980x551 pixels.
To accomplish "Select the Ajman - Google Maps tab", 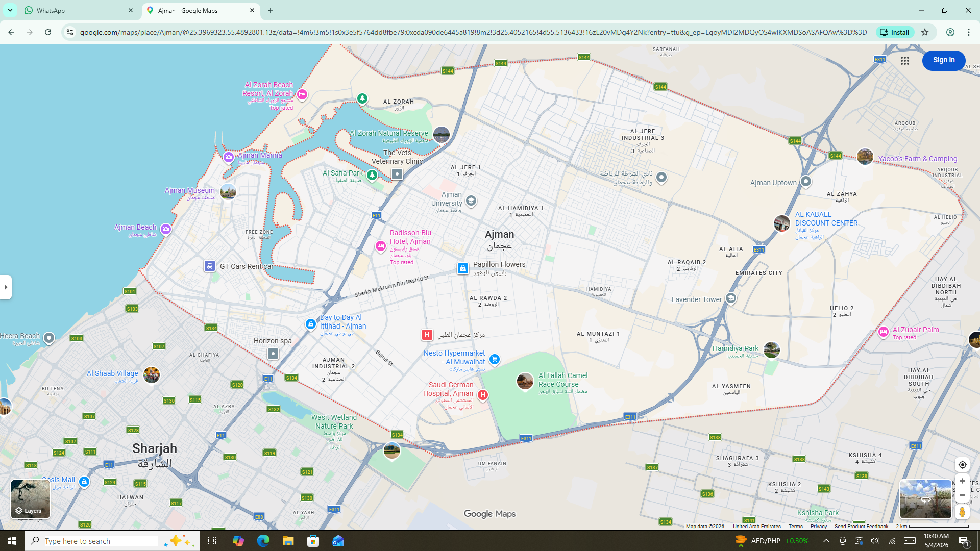I will click(x=201, y=10).
